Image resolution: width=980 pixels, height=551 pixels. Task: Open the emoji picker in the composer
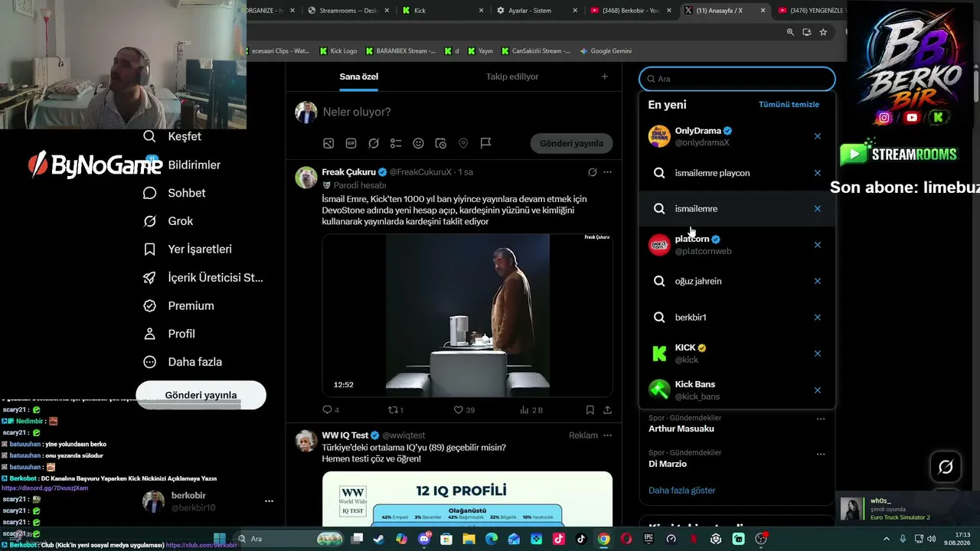tap(418, 143)
